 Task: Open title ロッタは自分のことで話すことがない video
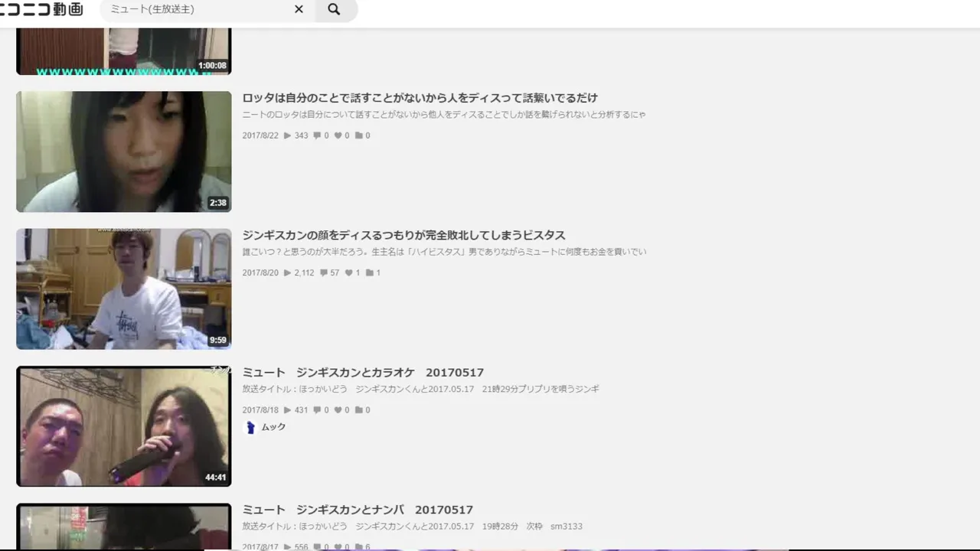click(420, 98)
